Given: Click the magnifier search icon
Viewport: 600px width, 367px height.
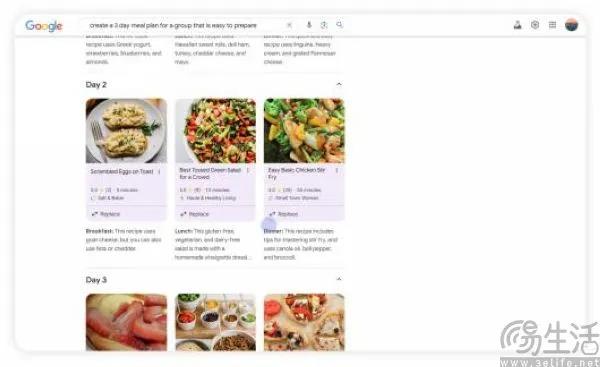Looking at the screenshot, I should 339,25.
